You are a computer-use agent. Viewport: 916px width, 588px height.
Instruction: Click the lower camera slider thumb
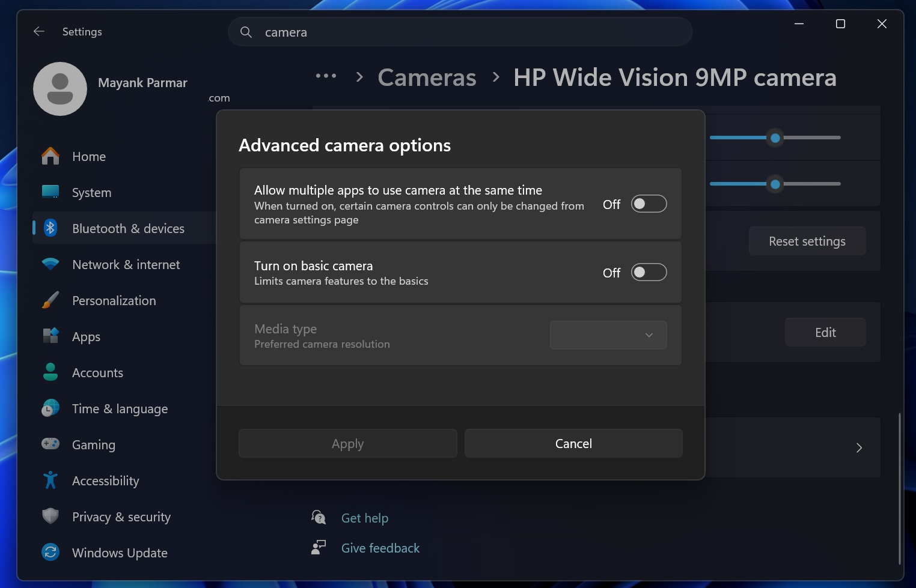(775, 184)
